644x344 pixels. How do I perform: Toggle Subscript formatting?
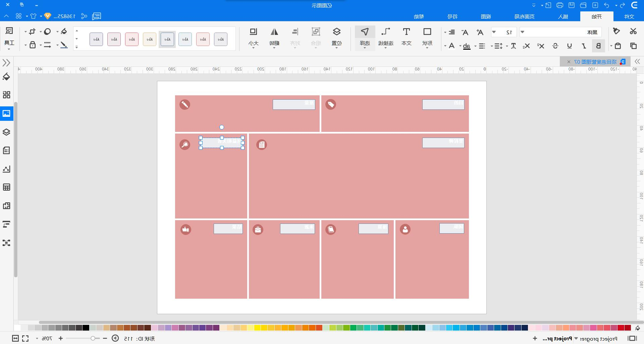526,46
